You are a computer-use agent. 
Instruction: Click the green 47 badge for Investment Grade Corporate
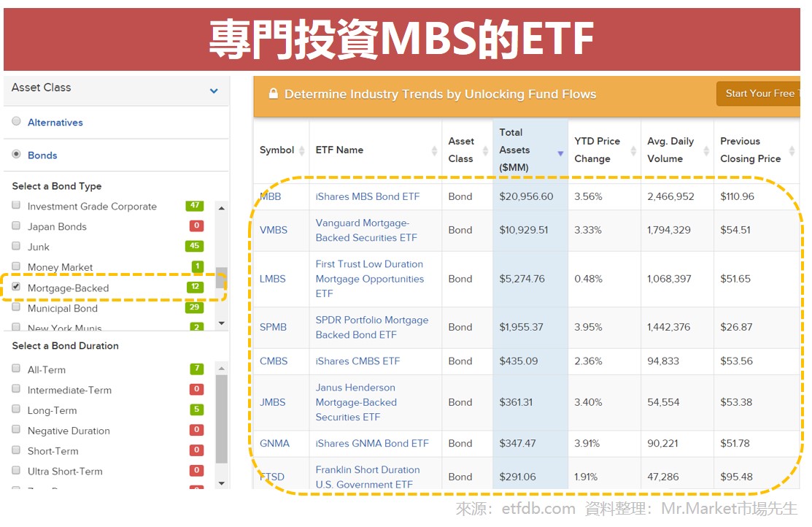tap(195, 206)
